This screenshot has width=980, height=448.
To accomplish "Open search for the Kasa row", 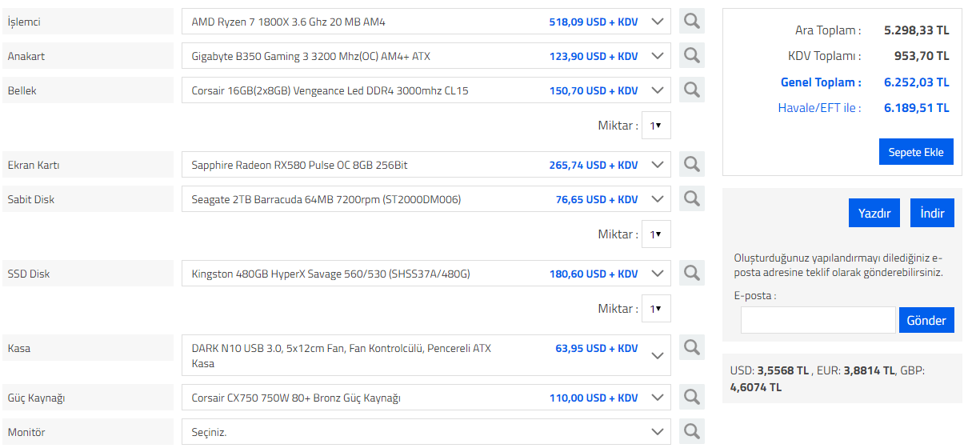I will (x=692, y=348).
